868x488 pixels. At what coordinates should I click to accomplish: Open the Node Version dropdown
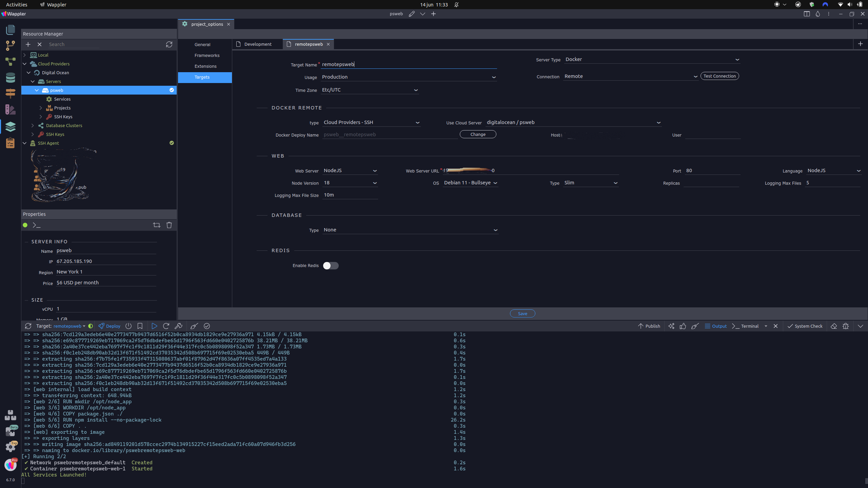(x=350, y=183)
